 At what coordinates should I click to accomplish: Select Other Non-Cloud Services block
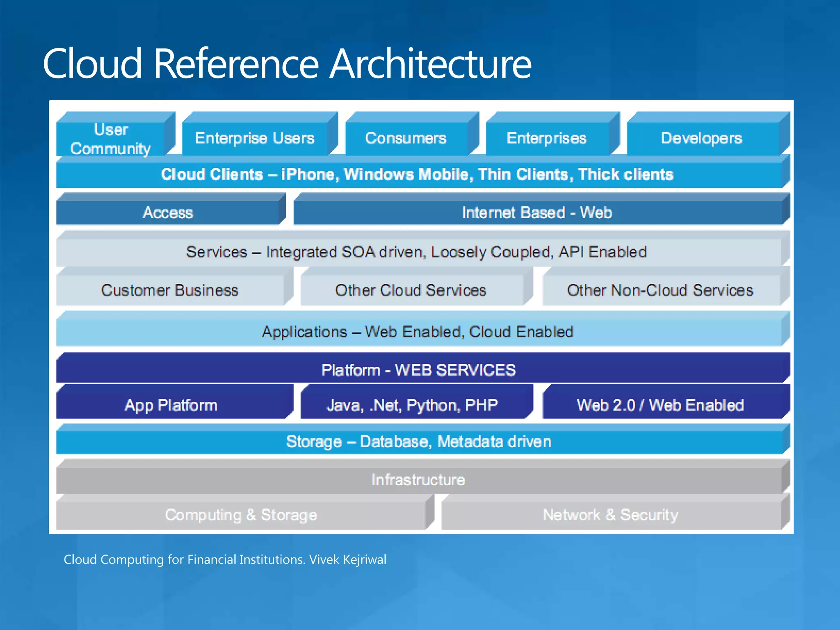tap(660, 290)
